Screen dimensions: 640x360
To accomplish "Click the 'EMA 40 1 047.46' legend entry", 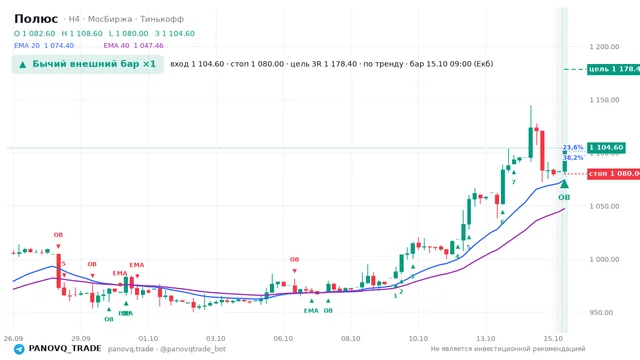I will pos(133,46).
